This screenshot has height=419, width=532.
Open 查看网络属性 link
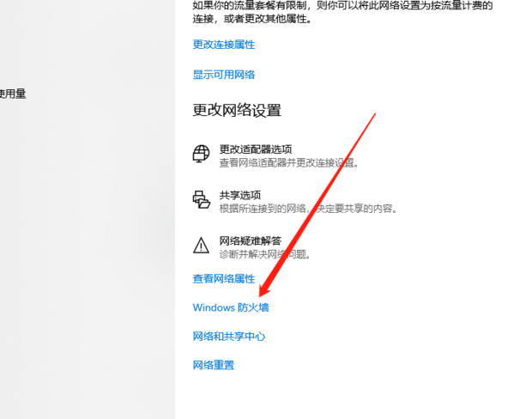(x=224, y=279)
